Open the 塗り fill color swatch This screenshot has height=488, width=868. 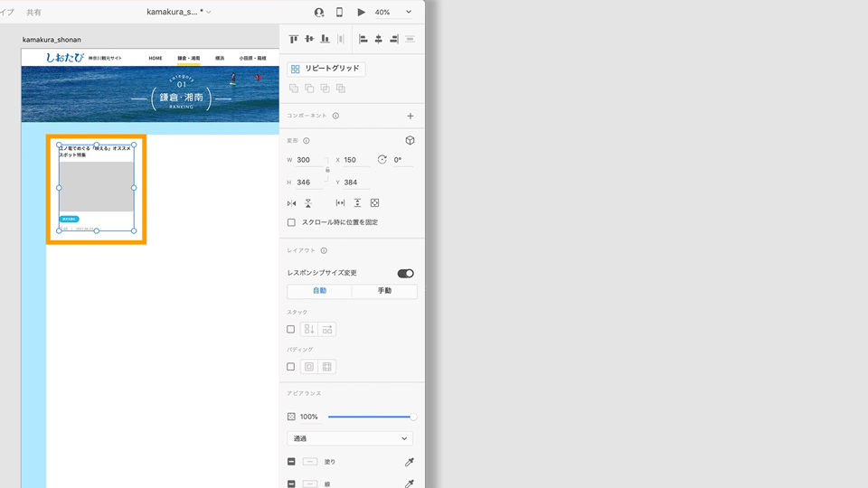[310, 462]
